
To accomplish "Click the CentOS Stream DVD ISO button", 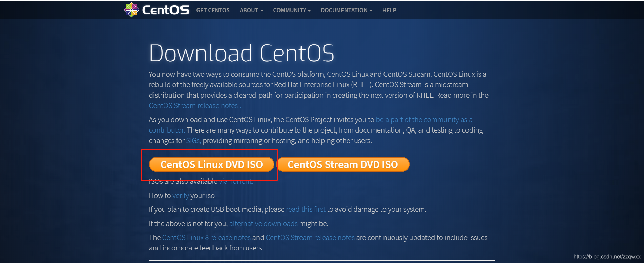I will tap(343, 164).
